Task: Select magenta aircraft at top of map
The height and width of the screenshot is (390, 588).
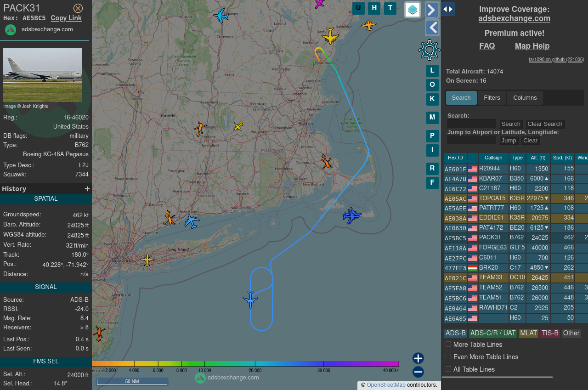Action: coord(319,4)
